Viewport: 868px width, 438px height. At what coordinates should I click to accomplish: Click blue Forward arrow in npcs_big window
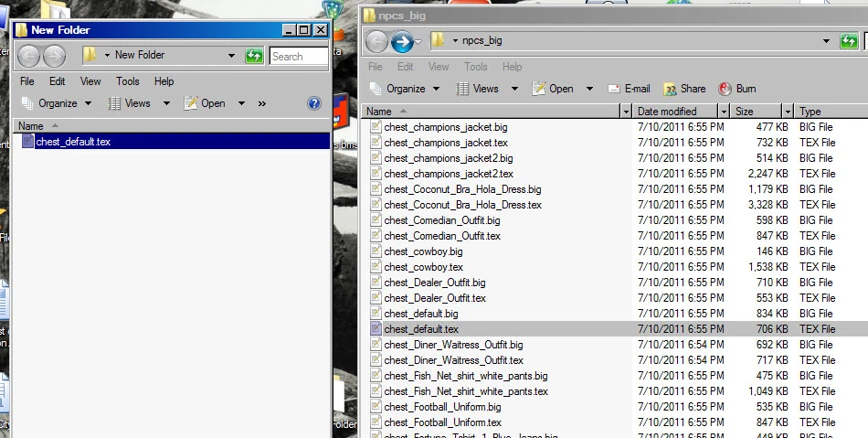tap(402, 41)
